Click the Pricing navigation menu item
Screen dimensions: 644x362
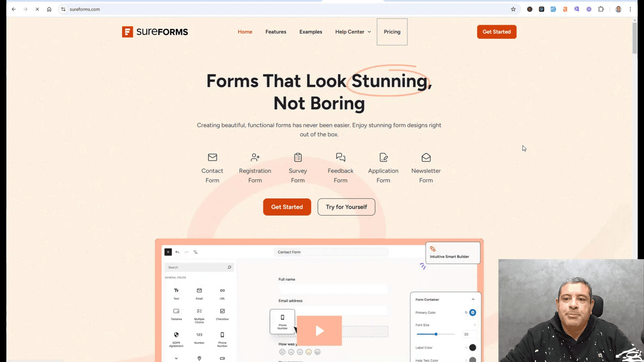coord(392,32)
